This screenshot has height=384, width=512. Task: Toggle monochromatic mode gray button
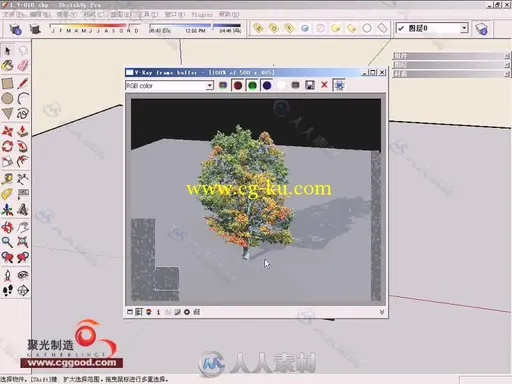point(295,85)
